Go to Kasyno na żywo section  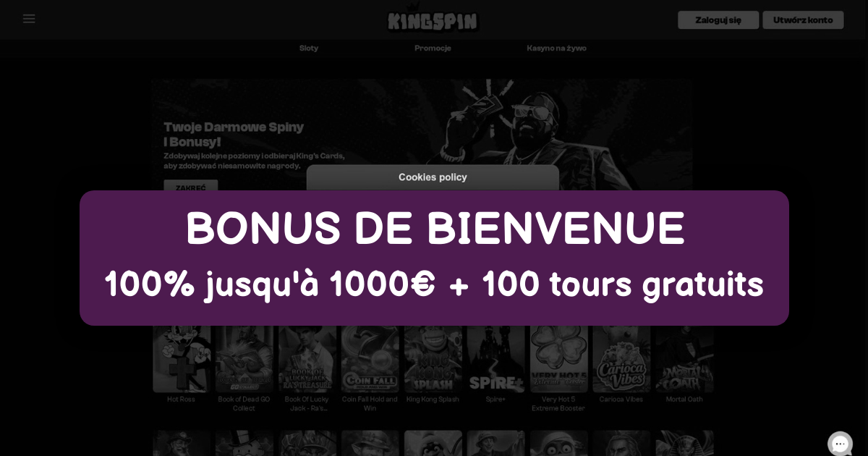[x=556, y=48]
